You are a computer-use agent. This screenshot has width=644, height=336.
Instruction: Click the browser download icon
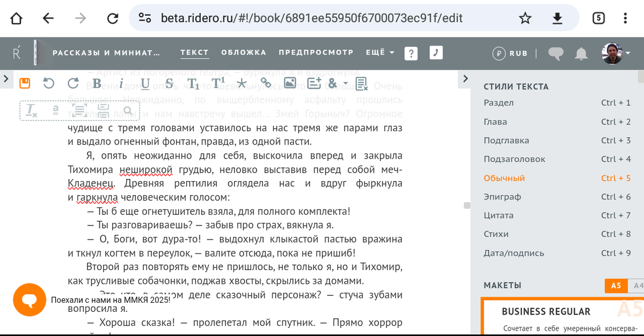point(558,18)
